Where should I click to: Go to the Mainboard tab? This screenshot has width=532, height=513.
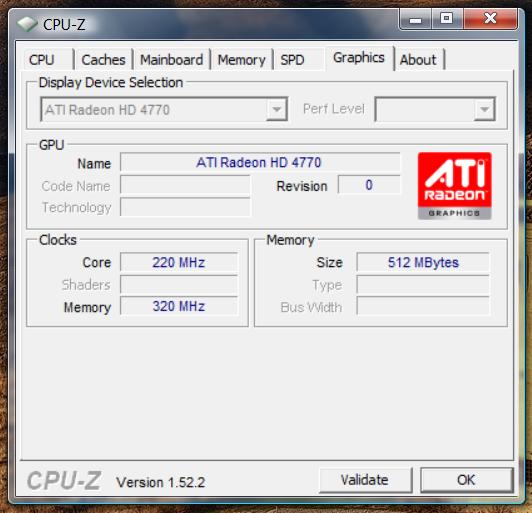coord(172,60)
